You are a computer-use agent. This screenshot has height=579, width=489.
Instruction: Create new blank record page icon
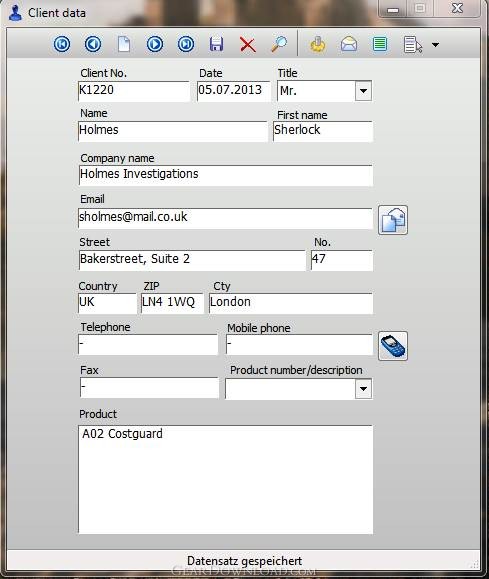(124, 44)
